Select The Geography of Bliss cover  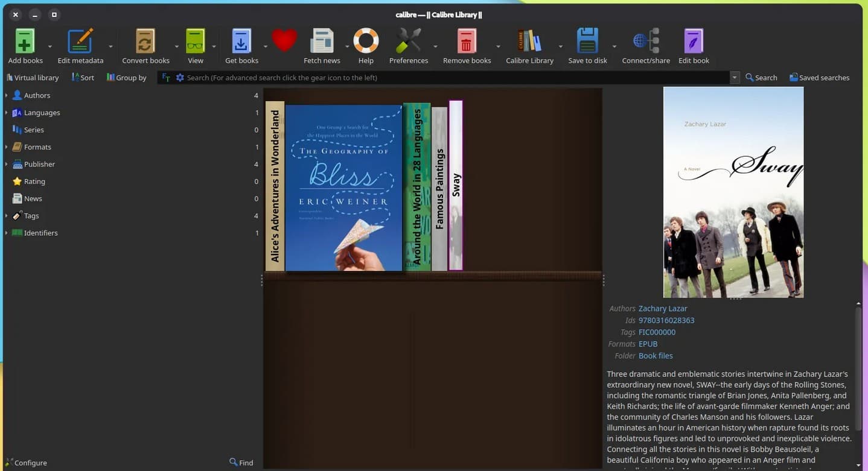point(343,188)
